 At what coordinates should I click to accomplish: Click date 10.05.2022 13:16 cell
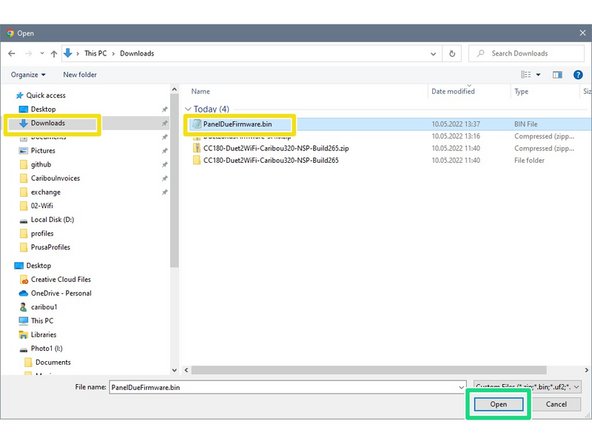(456, 136)
